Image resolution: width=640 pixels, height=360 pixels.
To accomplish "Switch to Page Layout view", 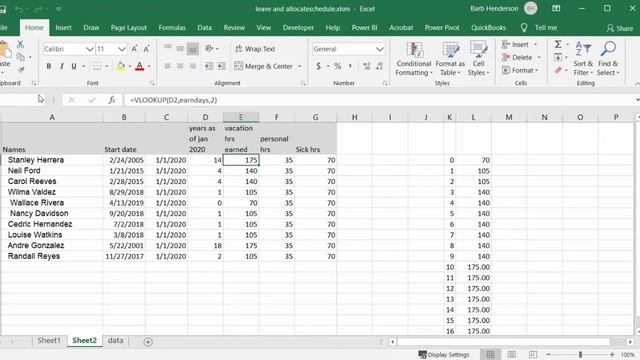I will tap(511, 355).
